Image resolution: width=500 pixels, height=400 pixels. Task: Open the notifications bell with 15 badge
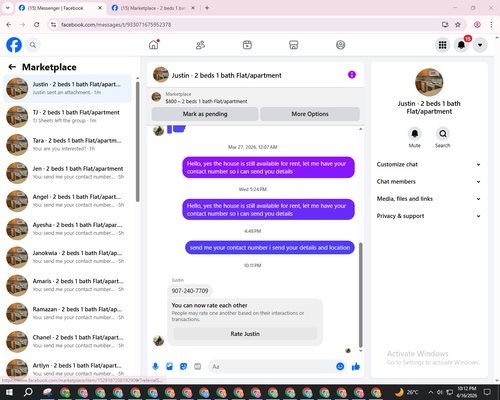[x=461, y=45]
